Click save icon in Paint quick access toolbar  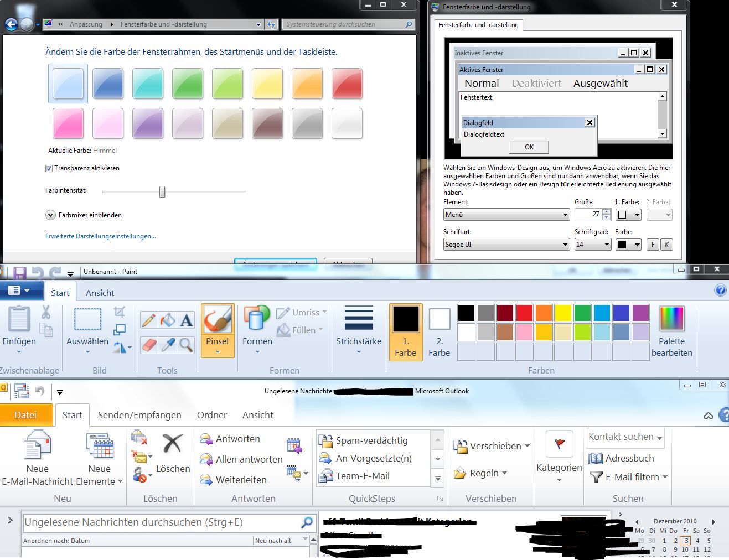pos(20,272)
